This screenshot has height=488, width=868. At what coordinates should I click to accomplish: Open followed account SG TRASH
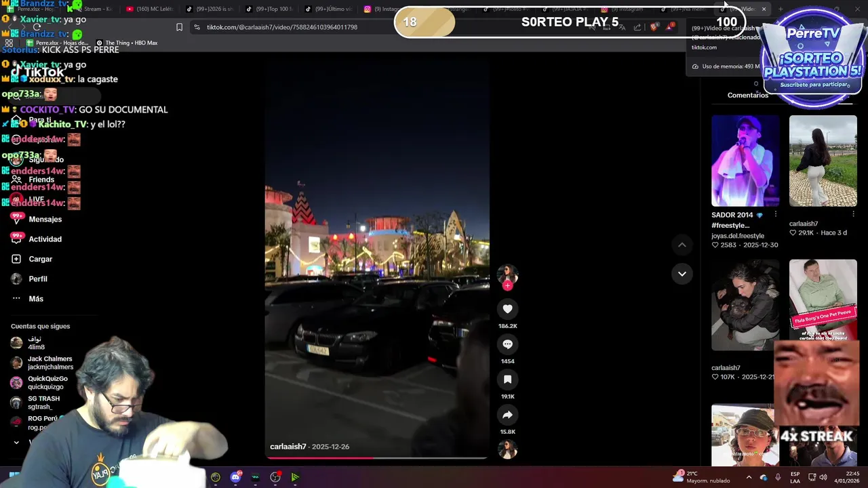click(x=35, y=403)
